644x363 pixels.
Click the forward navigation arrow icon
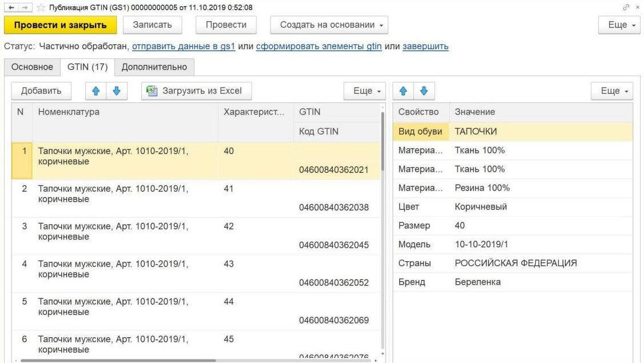pos(25,7)
